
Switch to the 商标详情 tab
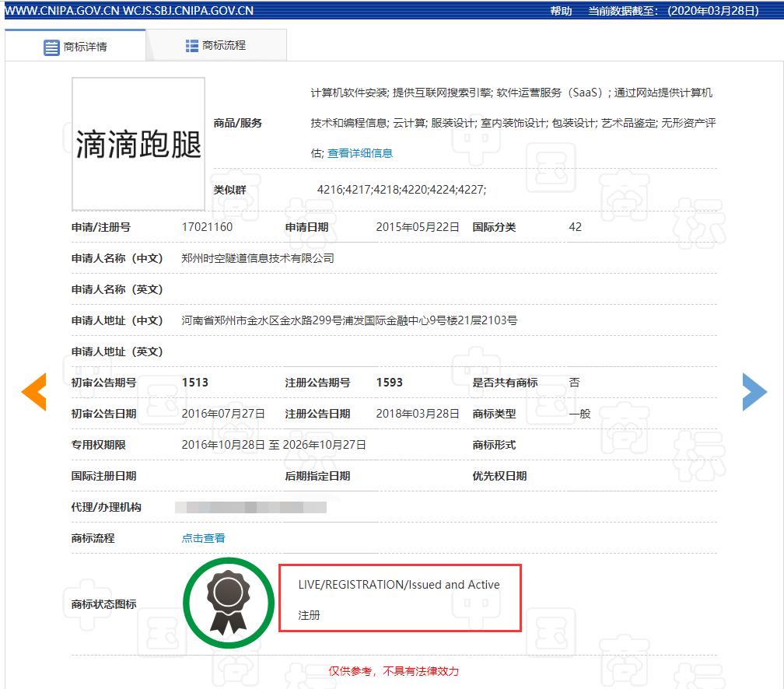[x=86, y=47]
